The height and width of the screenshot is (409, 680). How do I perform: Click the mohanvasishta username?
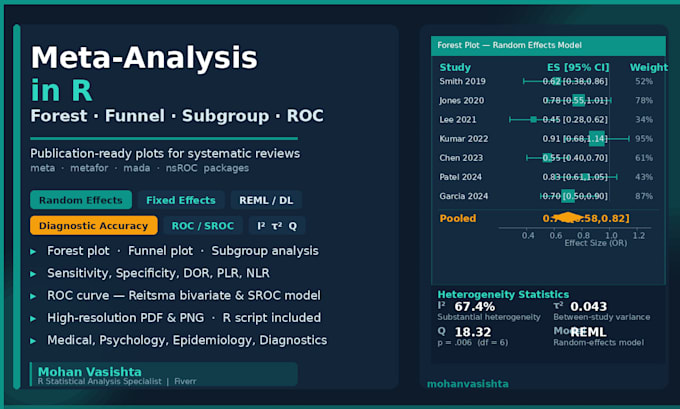(468, 384)
